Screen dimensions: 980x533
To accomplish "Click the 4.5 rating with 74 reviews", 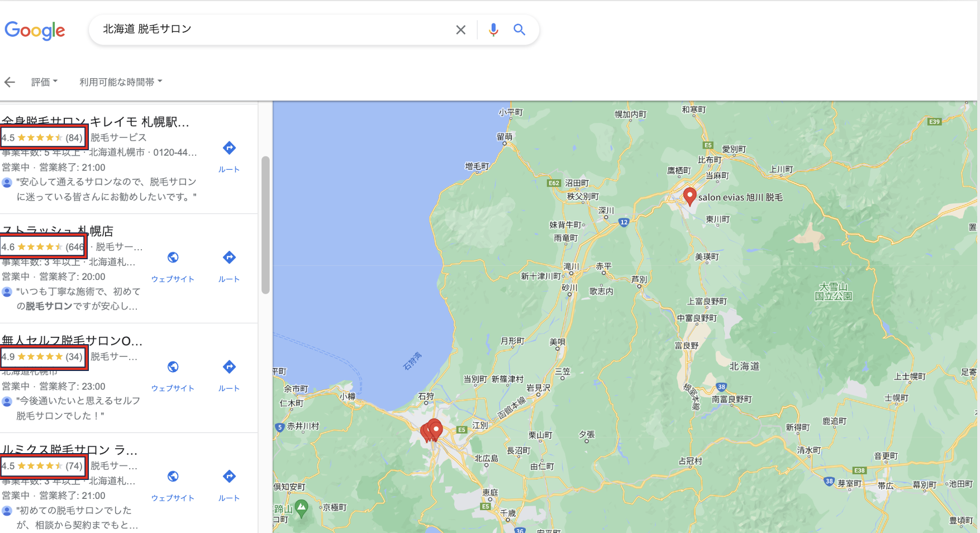I will pos(42,466).
